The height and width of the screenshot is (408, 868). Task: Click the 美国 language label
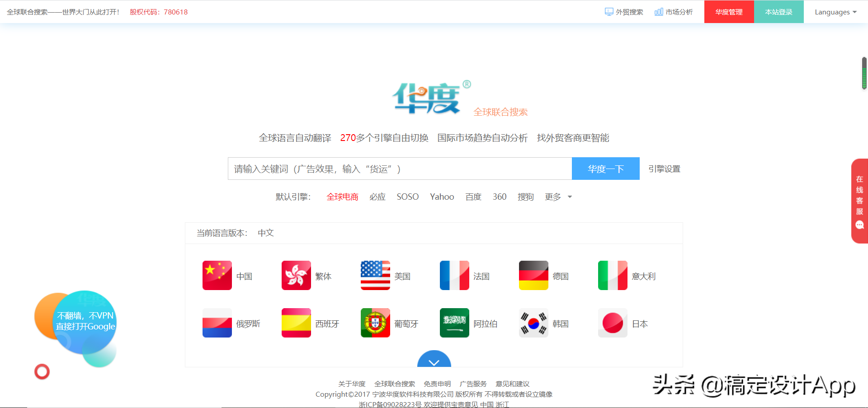(x=402, y=276)
